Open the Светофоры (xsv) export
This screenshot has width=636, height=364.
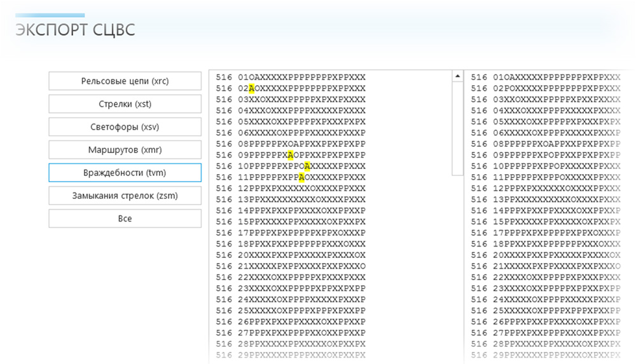point(125,127)
